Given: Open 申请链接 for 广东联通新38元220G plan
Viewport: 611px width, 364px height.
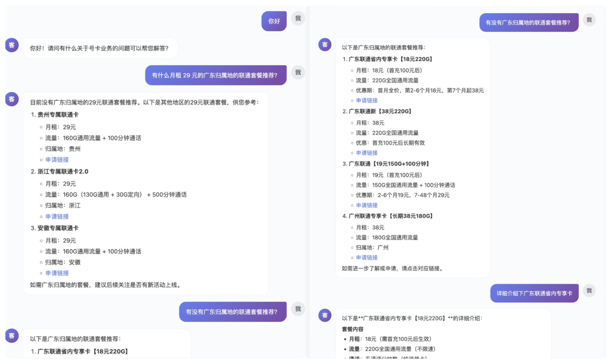Looking at the screenshot, I should (x=367, y=153).
